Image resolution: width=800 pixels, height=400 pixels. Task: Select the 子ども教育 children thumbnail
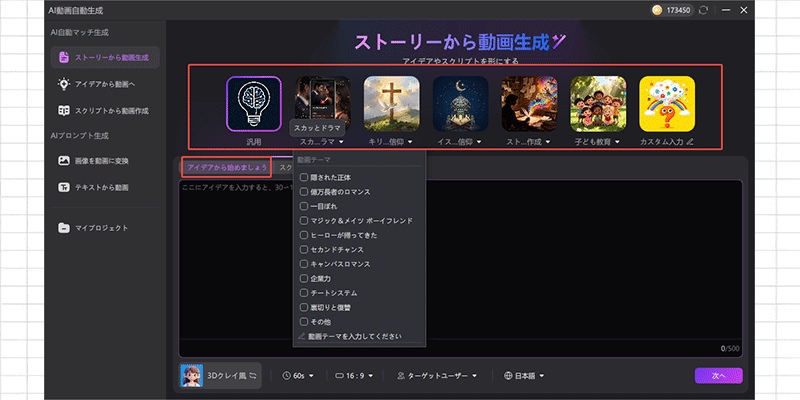point(598,104)
